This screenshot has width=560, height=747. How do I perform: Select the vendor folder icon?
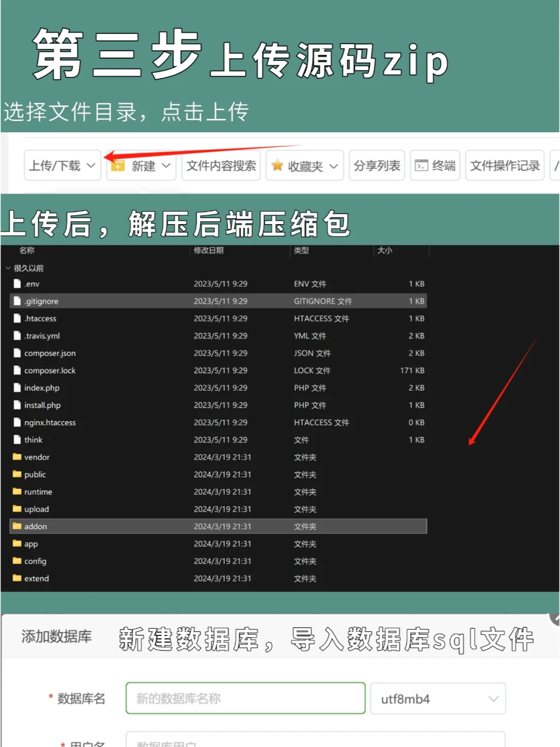(17, 457)
